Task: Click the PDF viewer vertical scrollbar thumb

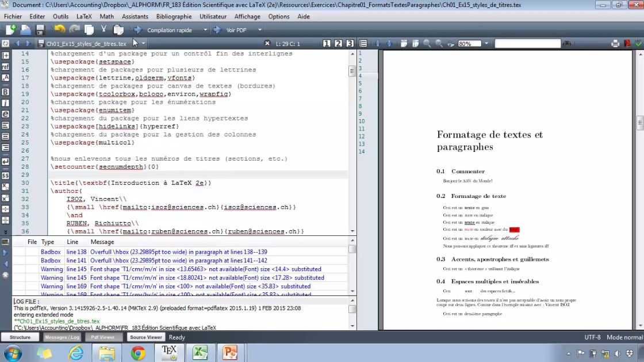Action: click(x=640, y=123)
